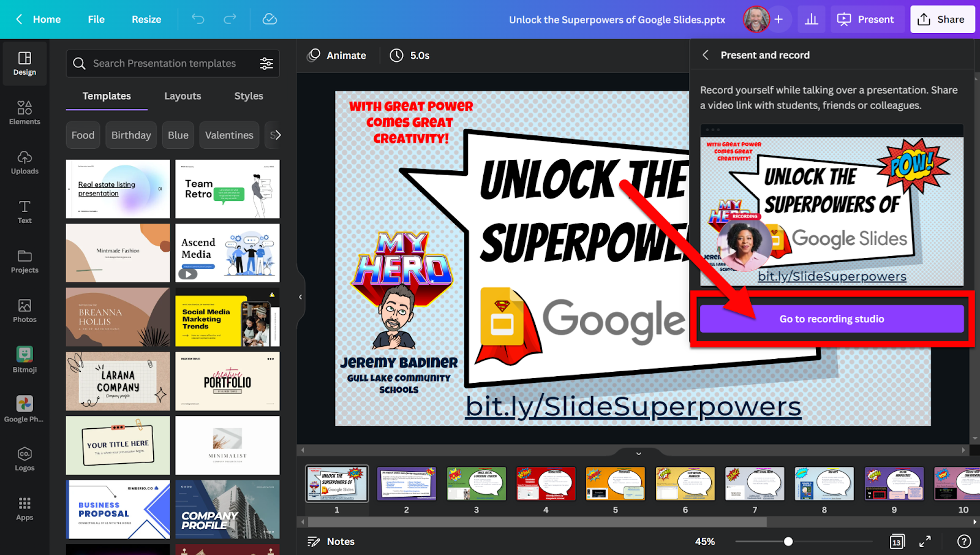The image size is (980, 555).
Task: Open the grid view page icon
Action: 897,542
